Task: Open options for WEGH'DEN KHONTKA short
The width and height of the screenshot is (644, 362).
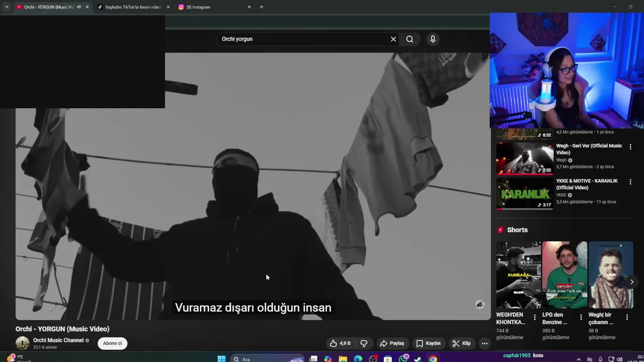Action: (x=535, y=317)
